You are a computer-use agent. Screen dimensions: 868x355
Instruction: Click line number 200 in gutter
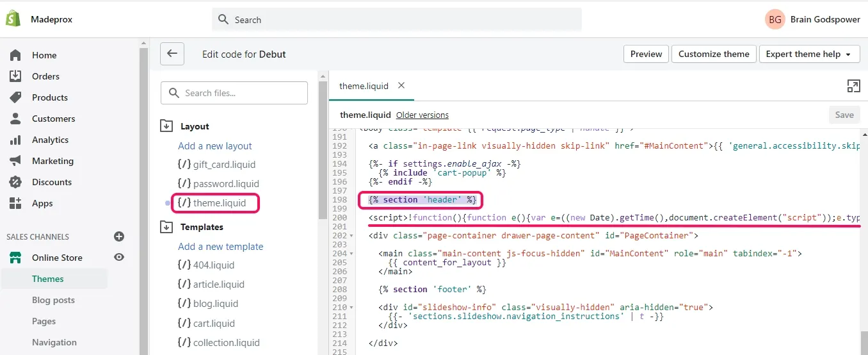coord(339,218)
